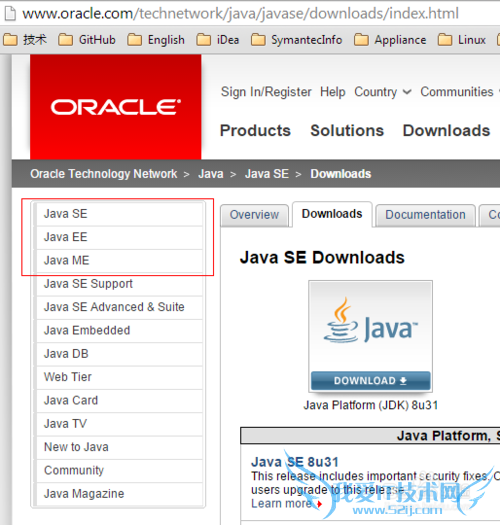
Task: Select Java SE in the sidebar
Action: [x=119, y=214]
